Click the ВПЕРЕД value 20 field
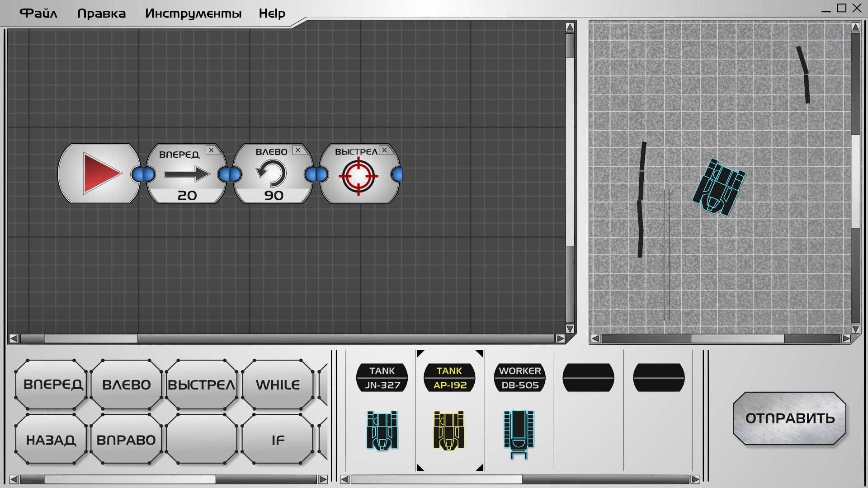The image size is (868, 488). pyautogui.click(x=187, y=195)
